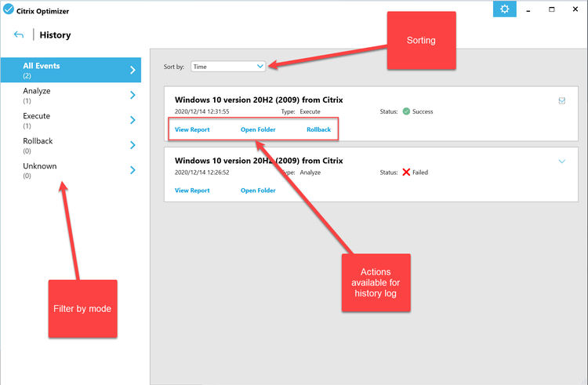Minimize the Citrix Optimizer window

[x=528, y=9]
